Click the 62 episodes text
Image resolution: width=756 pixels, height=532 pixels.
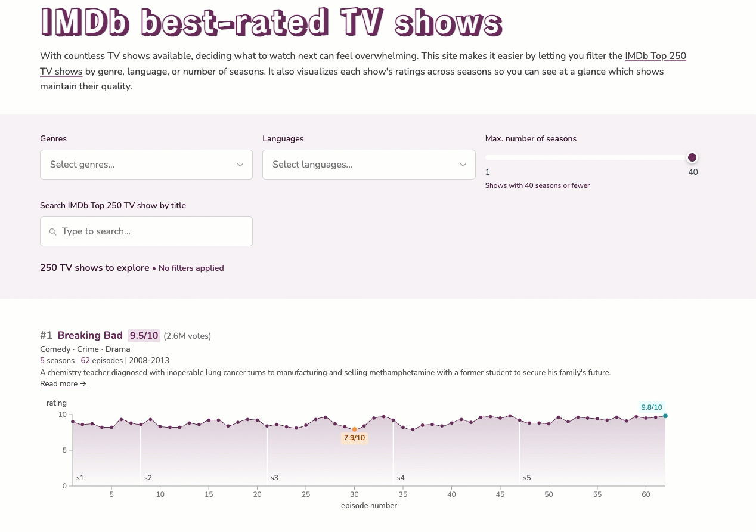coord(101,360)
